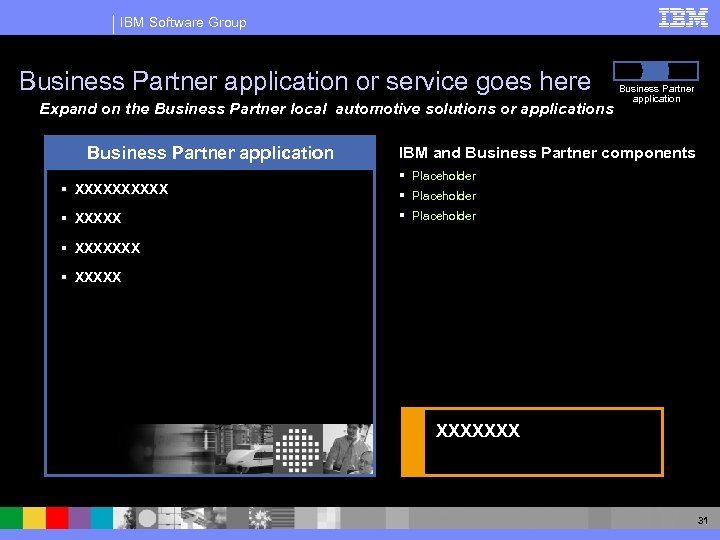Click the Business Partner application navigation icon

656,71
